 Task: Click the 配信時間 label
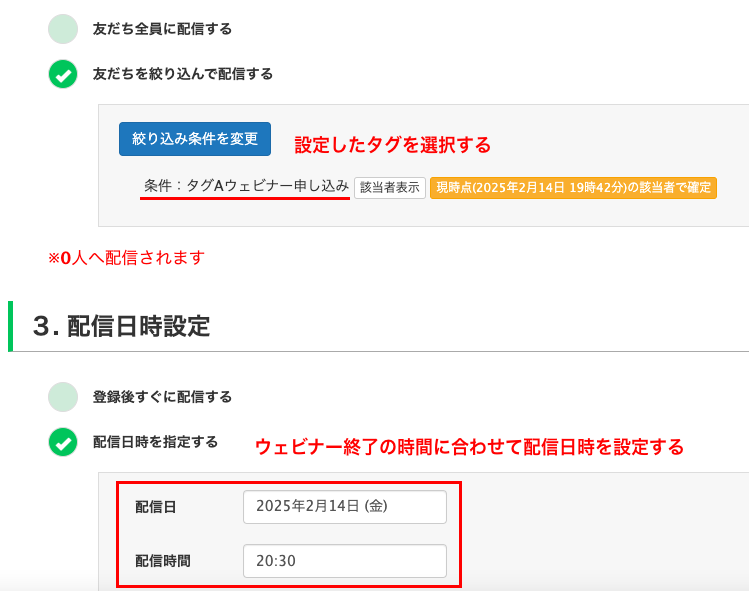163,561
